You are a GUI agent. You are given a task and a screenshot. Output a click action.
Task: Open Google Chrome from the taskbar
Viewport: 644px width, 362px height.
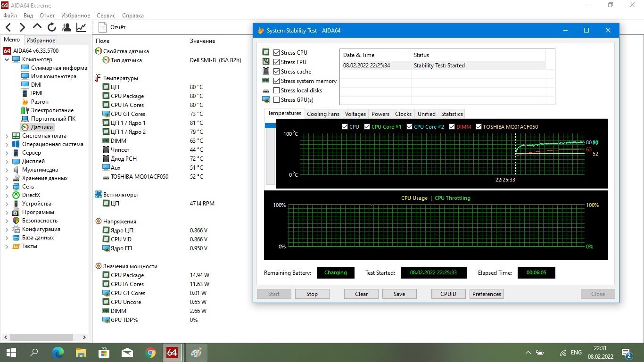pos(150,353)
